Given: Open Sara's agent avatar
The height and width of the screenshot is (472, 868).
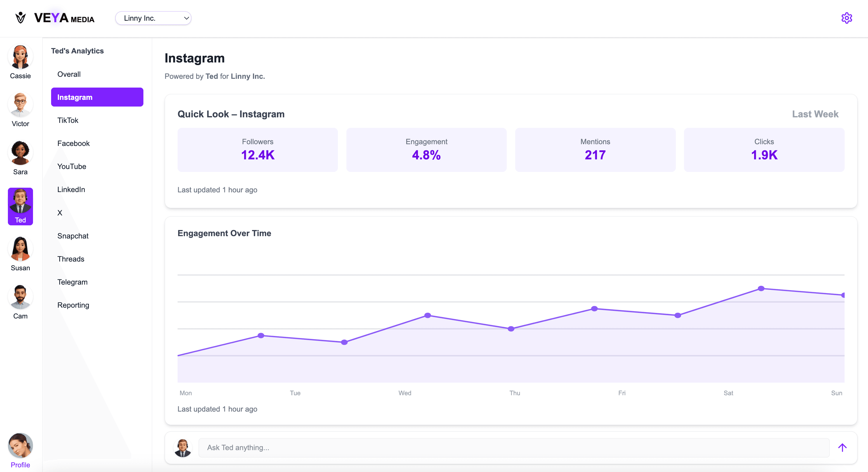Looking at the screenshot, I should (x=20, y=153).
